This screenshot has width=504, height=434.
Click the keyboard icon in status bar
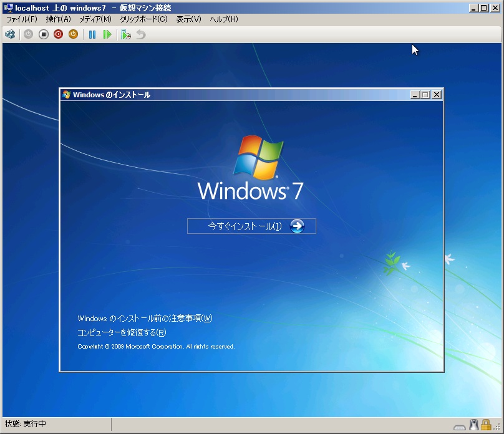point(460,427)
